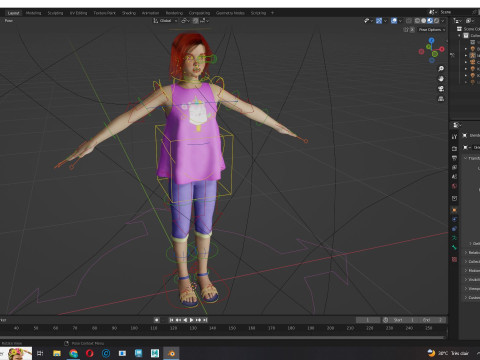Select rendered viewport shading

point(436,21)
